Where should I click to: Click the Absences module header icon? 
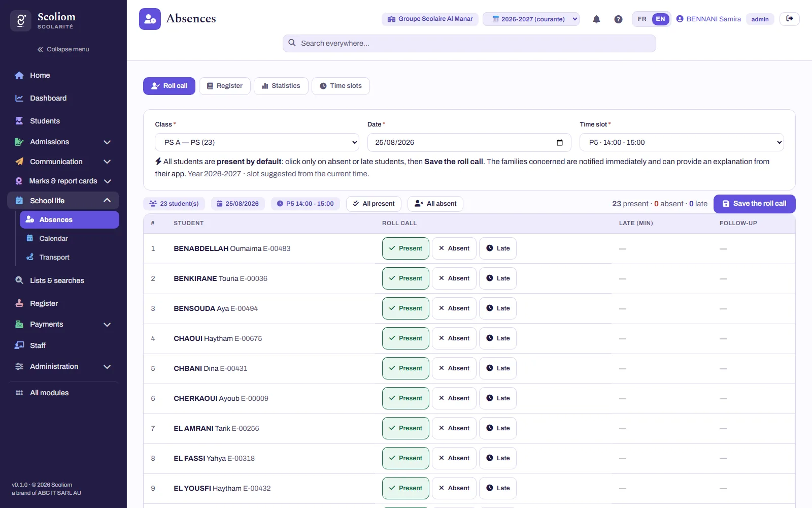tap(150, 19)
